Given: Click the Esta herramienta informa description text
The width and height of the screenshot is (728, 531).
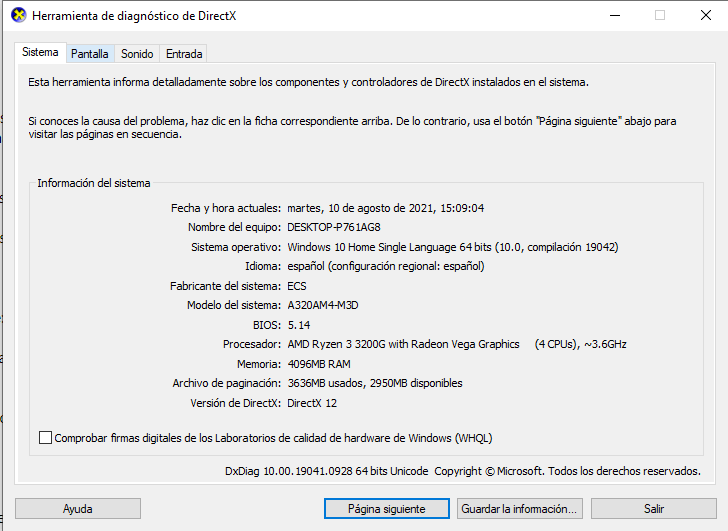Looking at the screenshot, I should pos(308,82).
